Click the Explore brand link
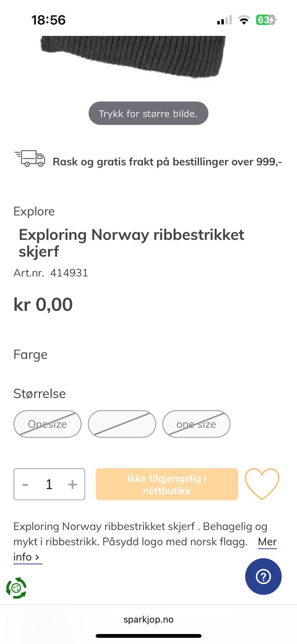The image size is (297, 644). [x=34, y=211]
